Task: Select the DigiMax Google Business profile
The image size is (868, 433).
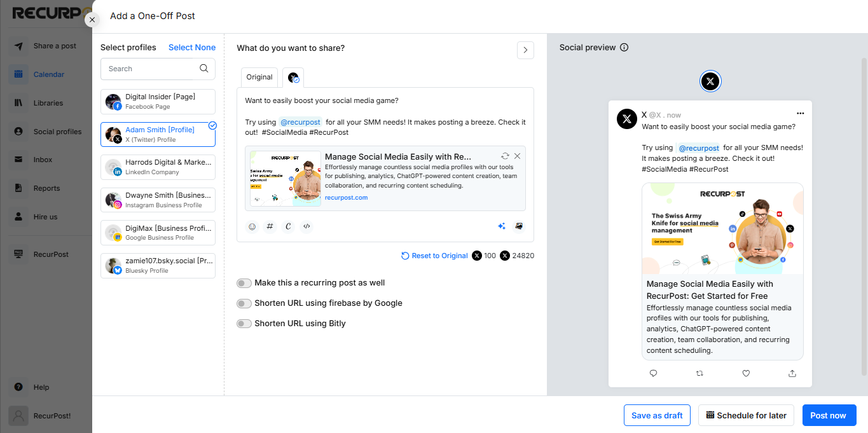Action: click(158, 233)
